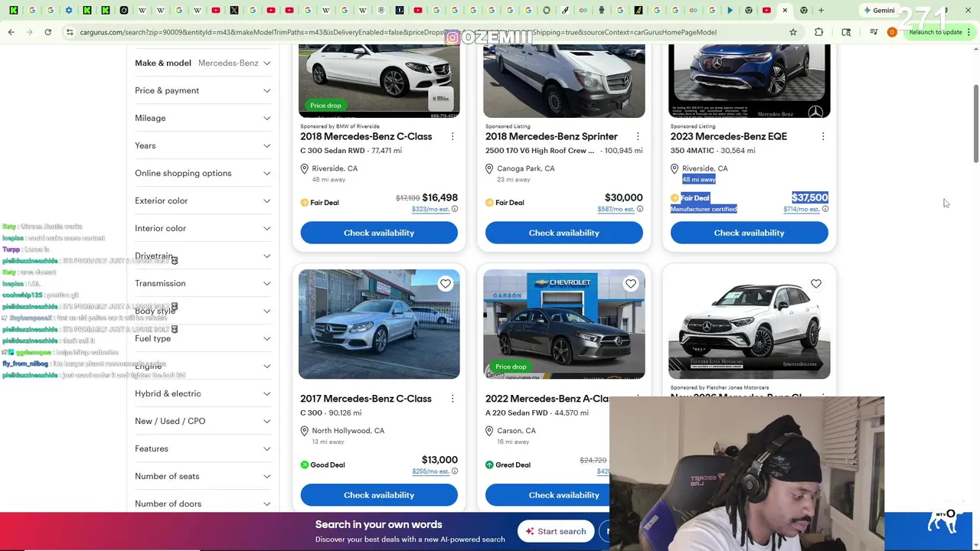Click the browser address bar URL

pos(398,32)
